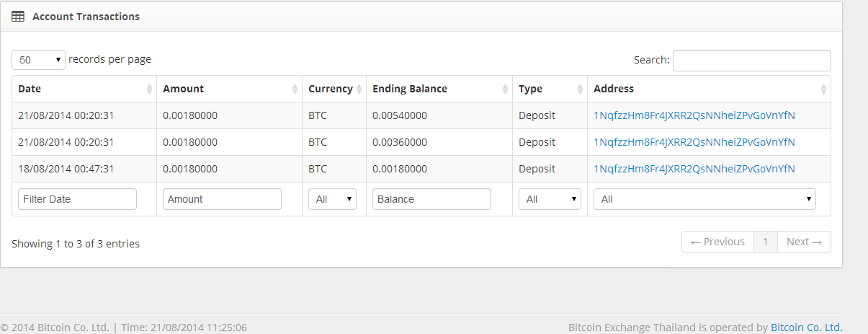Screen dimensions: 868x334
Task: Open address link in first transaction row
Action: pyautogui.click(x=694, y=115)
